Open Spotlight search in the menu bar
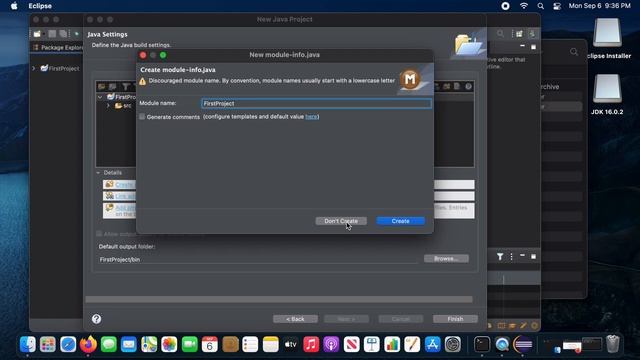 pos(540,6)
